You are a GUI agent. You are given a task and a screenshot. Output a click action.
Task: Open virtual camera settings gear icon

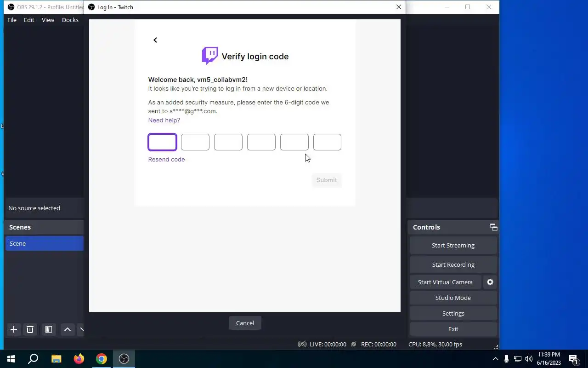pos(490,282)
